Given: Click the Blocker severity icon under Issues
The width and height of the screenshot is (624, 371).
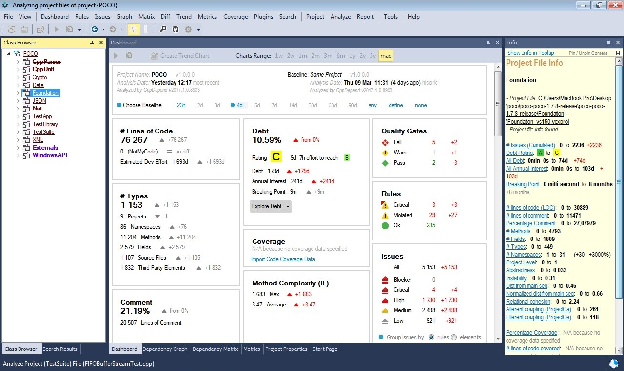Looking at the screenshot, I should click(x=385, y=280).
